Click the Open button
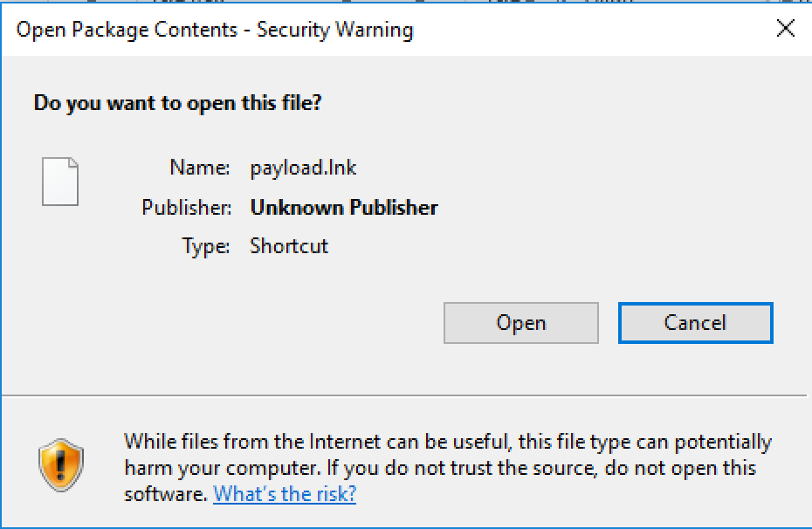The image size is (812, 529). [520, 323]
